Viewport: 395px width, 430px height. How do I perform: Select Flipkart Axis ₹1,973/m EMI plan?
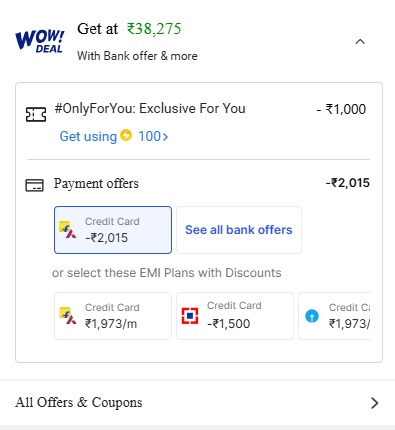pyautogui.click(x=113, y=316)
